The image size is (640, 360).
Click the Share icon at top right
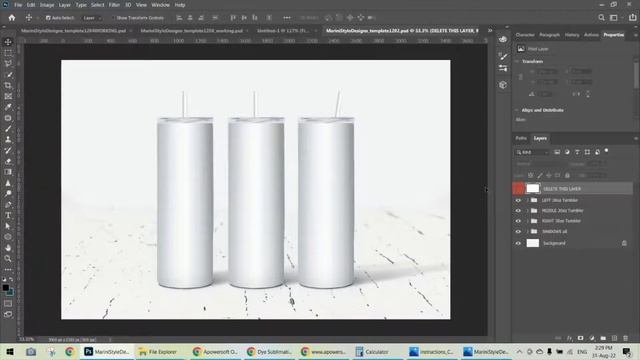click(x=632, y=18)
